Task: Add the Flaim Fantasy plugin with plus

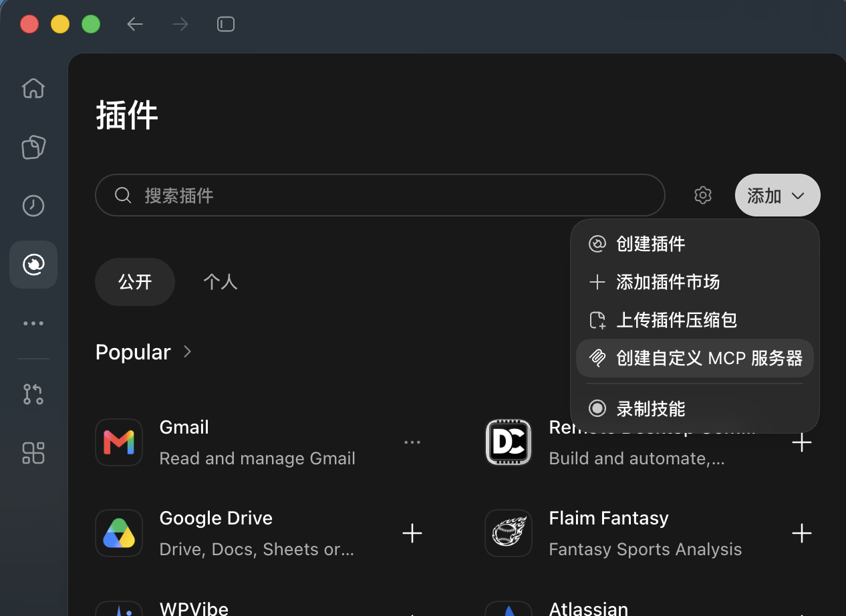Action: coord(801,533)
